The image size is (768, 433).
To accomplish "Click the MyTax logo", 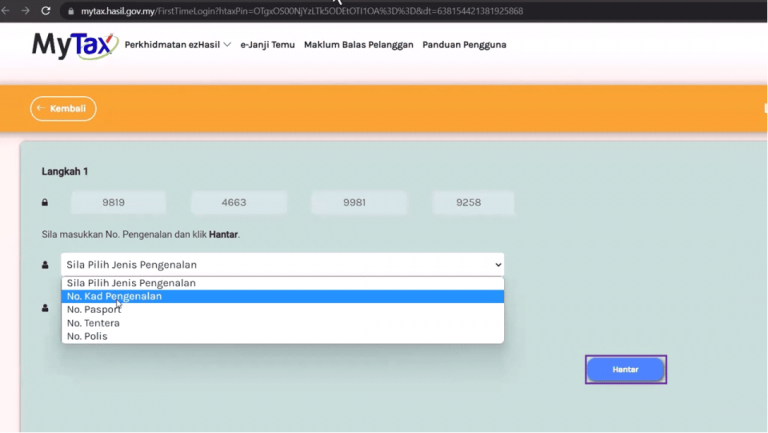I will pos(74,45).
